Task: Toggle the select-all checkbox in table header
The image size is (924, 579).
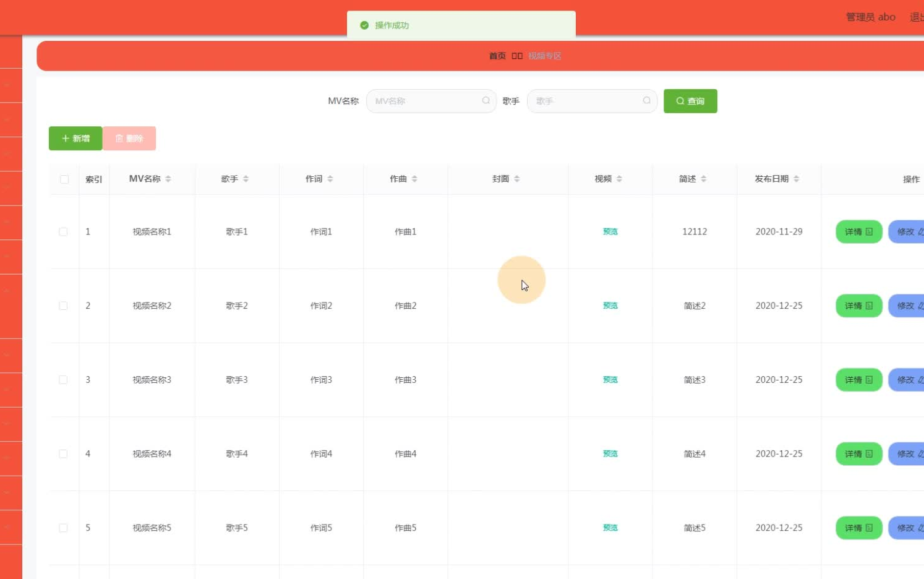Action: pos(64,179)
